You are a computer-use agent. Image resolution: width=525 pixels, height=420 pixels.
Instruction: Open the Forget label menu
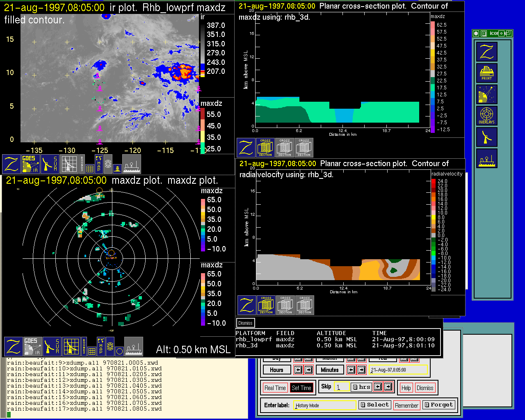(x=438, y=405)
